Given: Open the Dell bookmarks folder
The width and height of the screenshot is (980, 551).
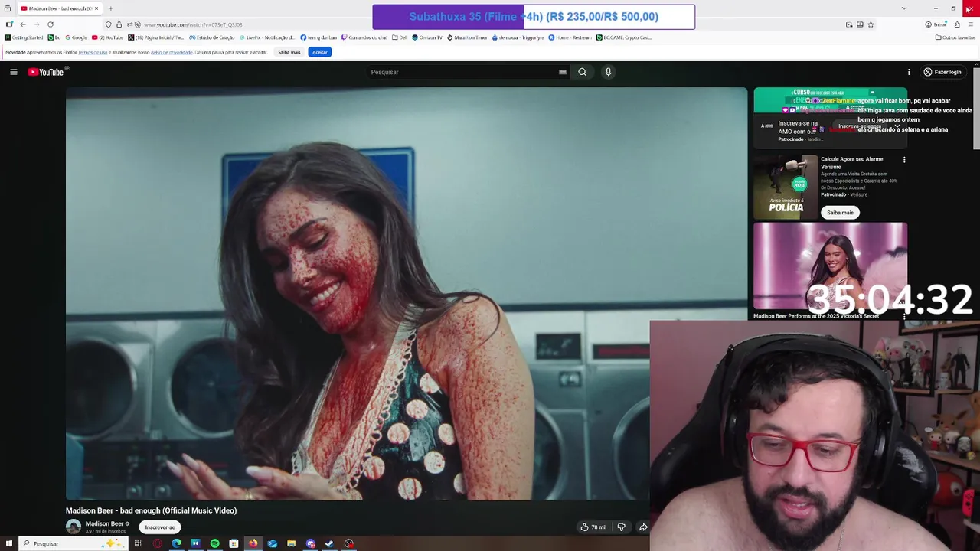Looking at the screenshot, I should point(400,37).
